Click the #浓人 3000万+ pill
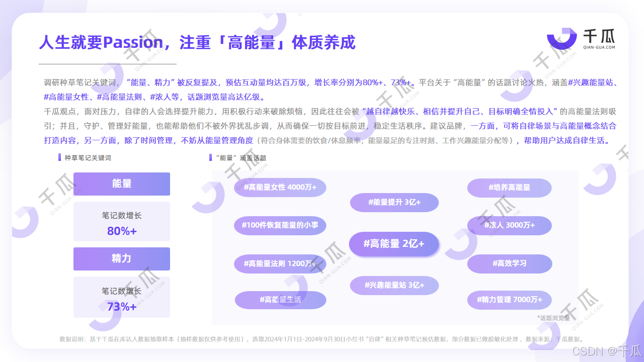Image resolution: width=644 pixels, height=362 pixels. (510, 225)
